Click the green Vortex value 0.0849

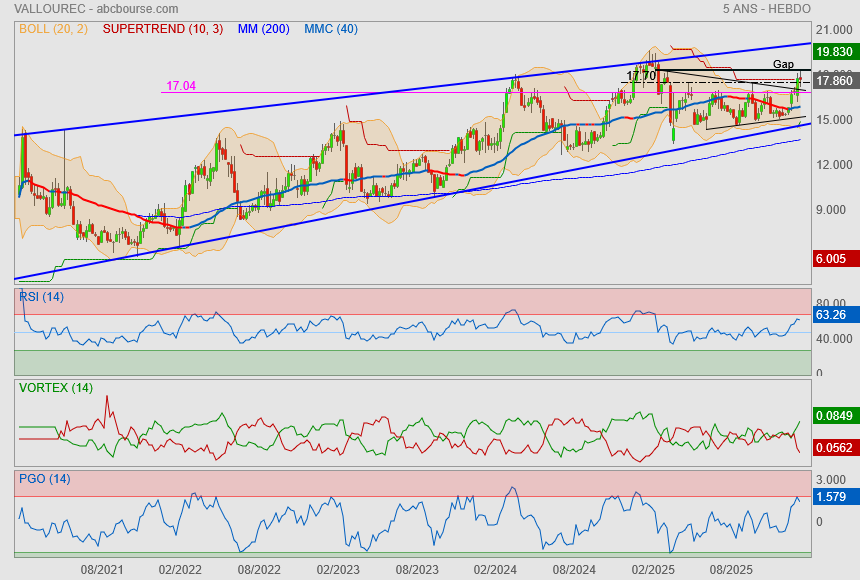point(835,415)
